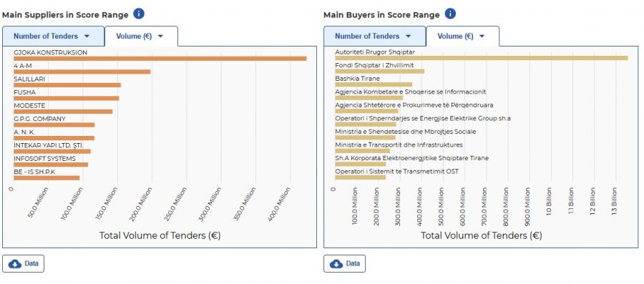This screenshot has width=644, height=284.
Task: Click cloud download icon in suppliers Data button
Action: tap(15, 263)
